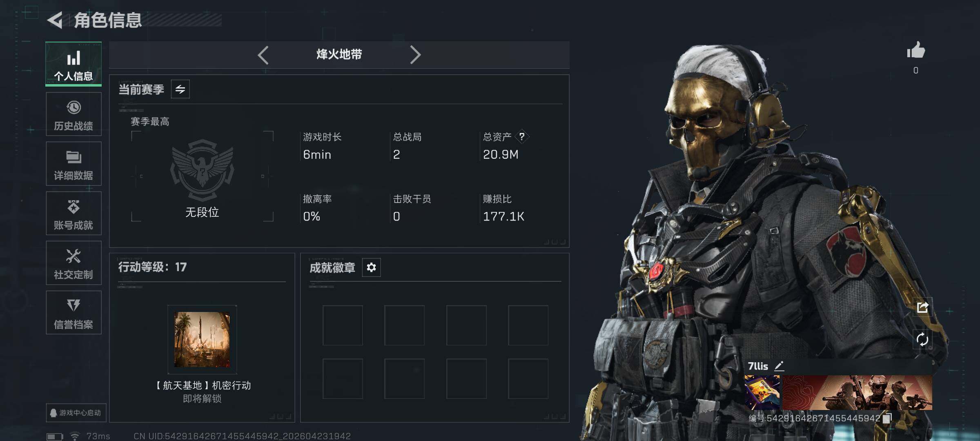
Task: Click the player card banner image
Action: coord(857,392)
